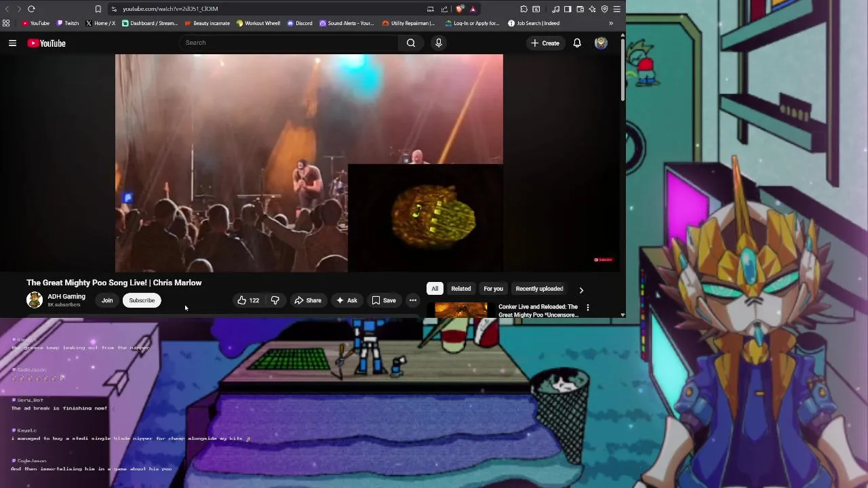Open the extensions puzzle icon
The height and width of the screenshot is (488, 868).
[x=524, y=9]
